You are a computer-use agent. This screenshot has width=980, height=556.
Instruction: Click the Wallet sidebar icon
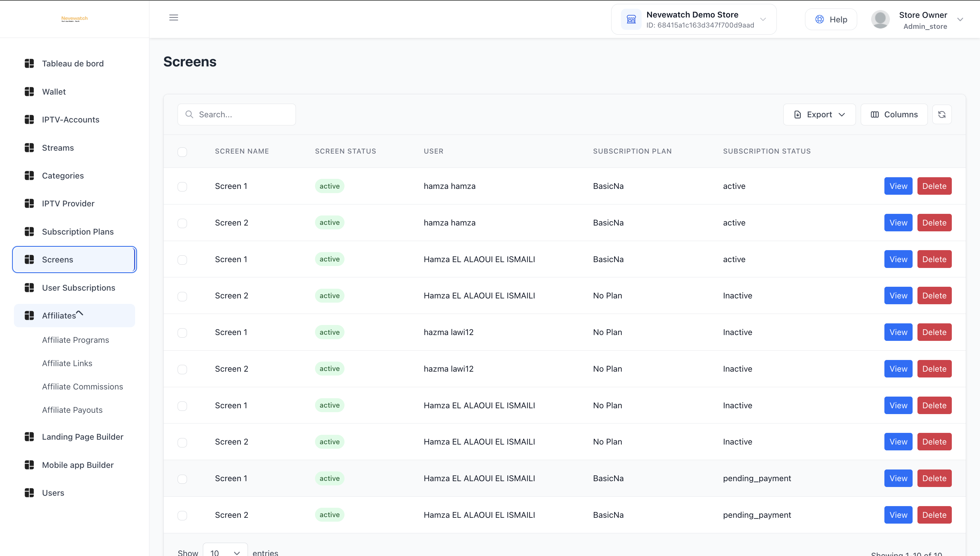(x=29, y=92)
